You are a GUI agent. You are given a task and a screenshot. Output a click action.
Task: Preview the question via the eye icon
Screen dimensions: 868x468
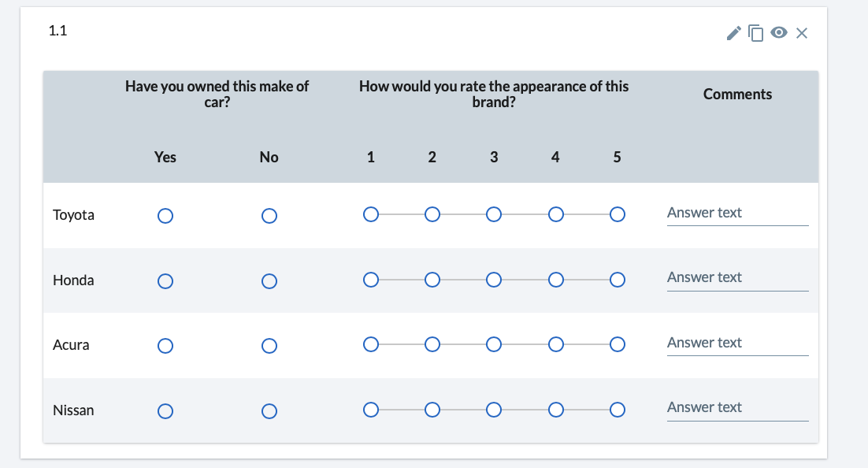click(x=779, y=33)
